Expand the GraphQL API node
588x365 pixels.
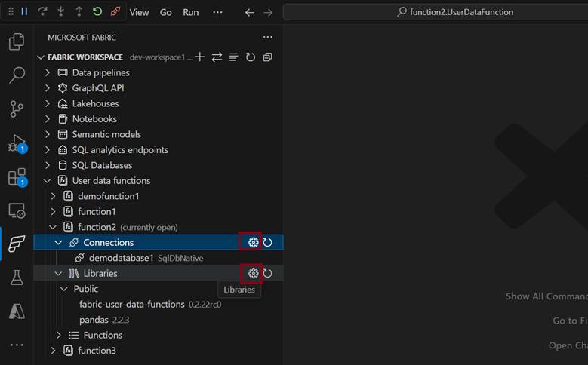48,88
